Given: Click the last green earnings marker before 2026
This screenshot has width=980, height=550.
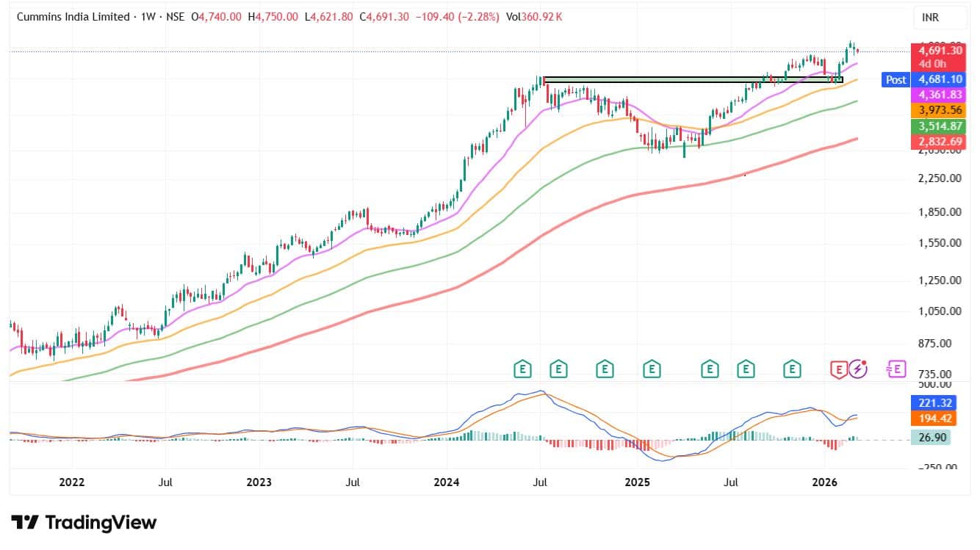Looking at the screenshot, I should click(x=792, y=369).
